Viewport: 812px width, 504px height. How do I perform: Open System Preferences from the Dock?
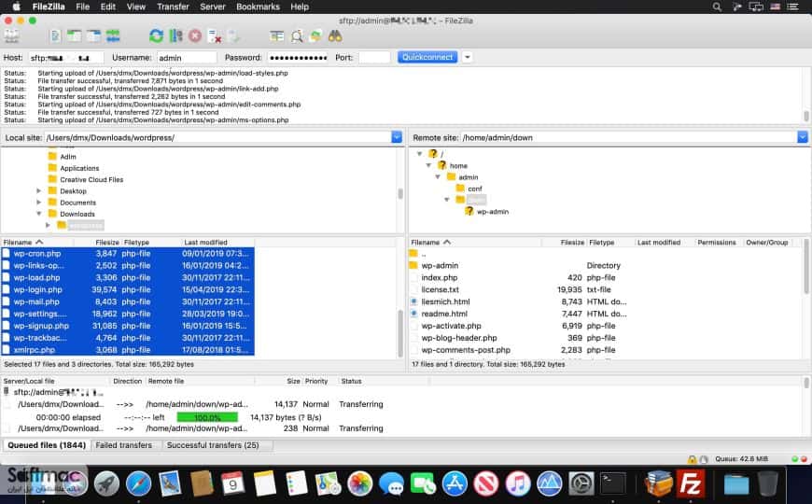581,483
